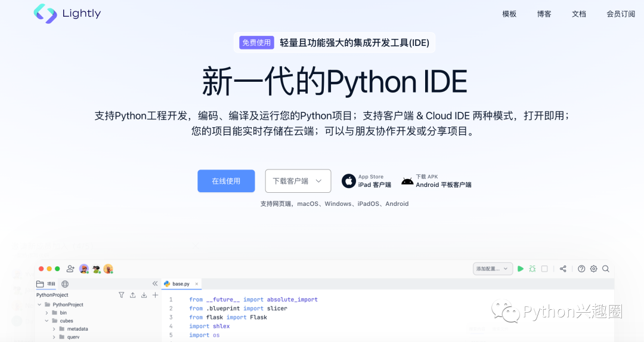Image resolution: width=644 pixels, height=342 pixels.
Task: Click second collaborator avatar with dark hair
Action: point(96,269)
